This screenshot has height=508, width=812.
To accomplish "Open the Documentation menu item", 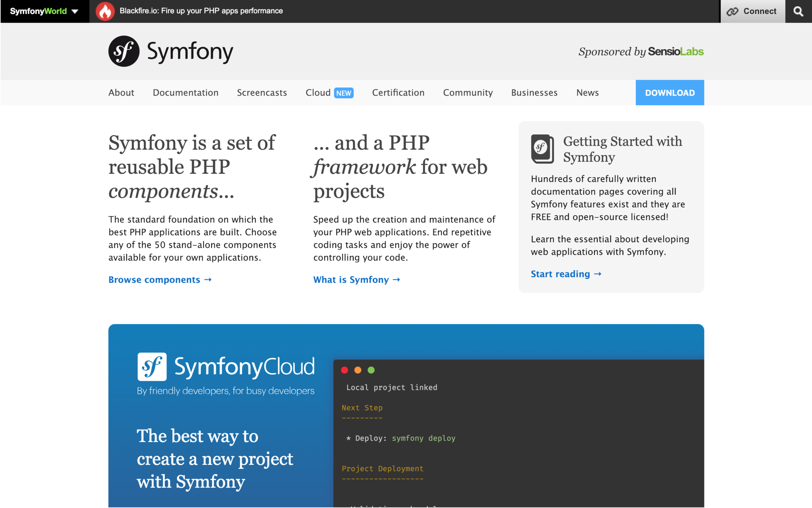I will pos(185,93).
